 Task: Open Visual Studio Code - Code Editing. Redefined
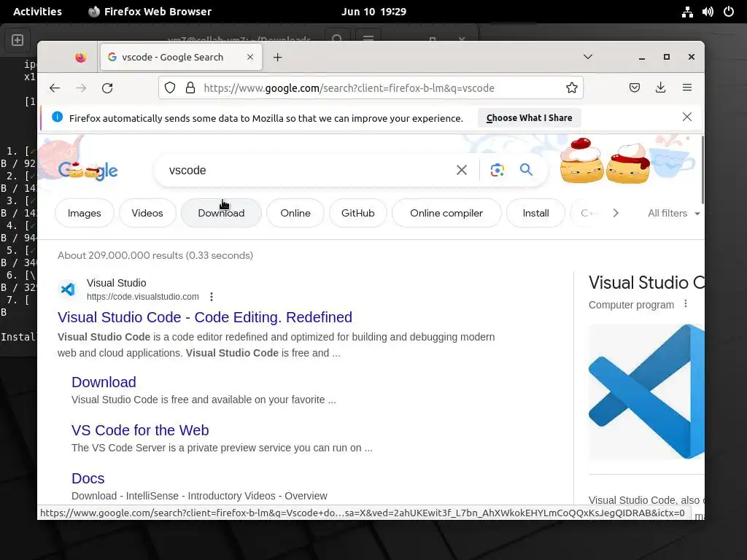205,317
